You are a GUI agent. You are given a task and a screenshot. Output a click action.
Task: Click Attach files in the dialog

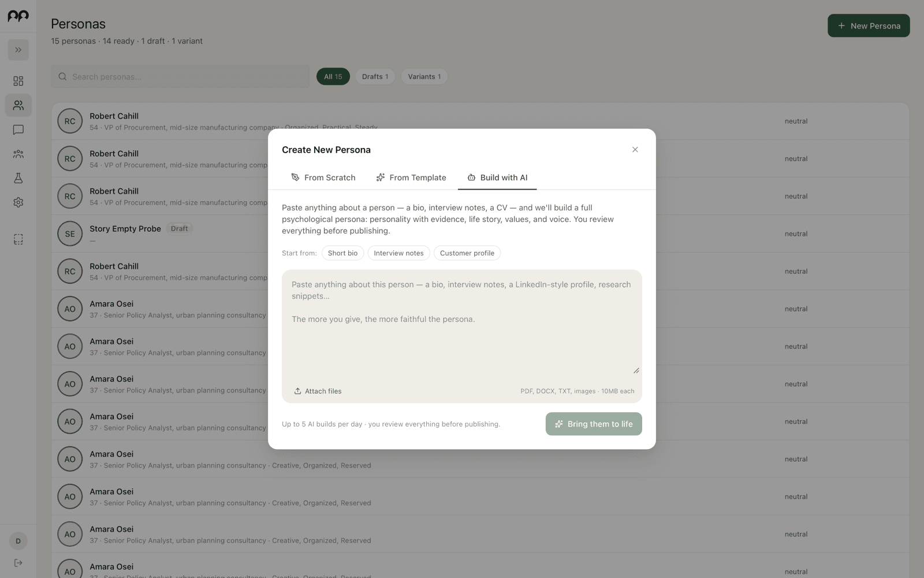(x=318, y=391)
